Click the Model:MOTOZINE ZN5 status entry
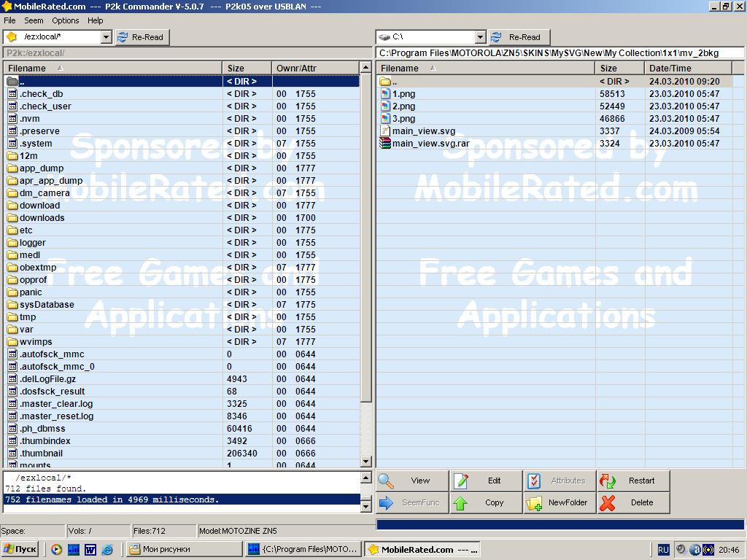Screen dimensions: 747x560 click(x=238, y=531)
